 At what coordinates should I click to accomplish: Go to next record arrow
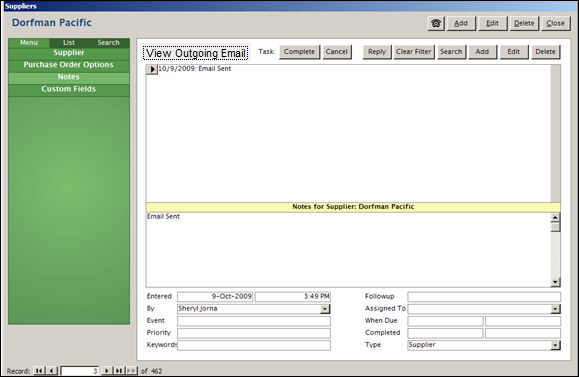tap(106, 370)
